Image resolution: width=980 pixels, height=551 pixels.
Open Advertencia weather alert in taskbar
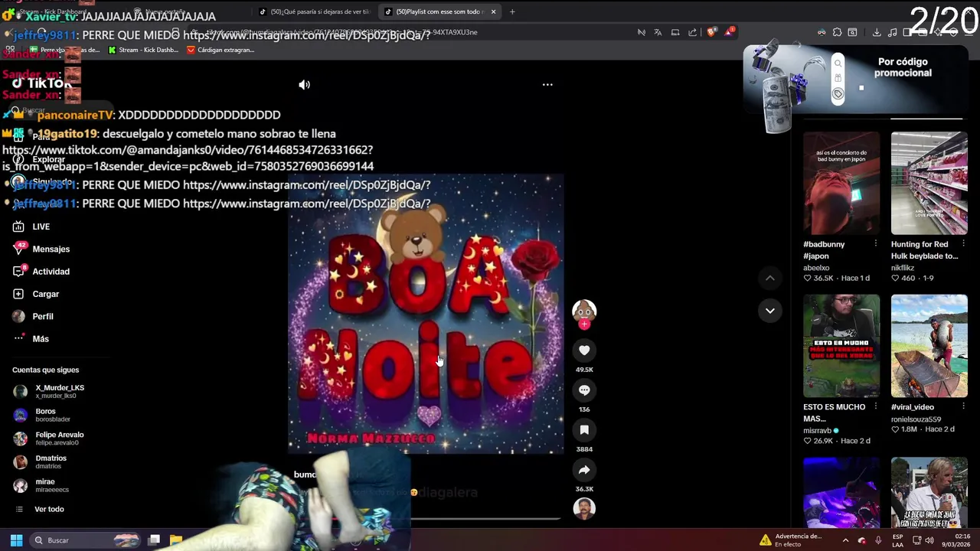(791, 540)
